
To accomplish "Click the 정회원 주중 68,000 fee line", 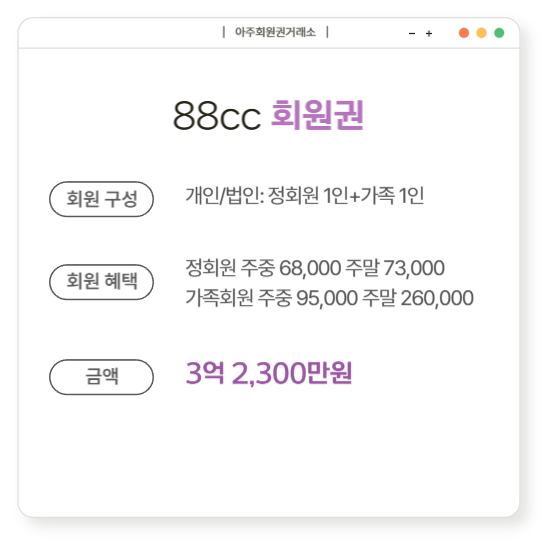I will (x=315, y=268).
